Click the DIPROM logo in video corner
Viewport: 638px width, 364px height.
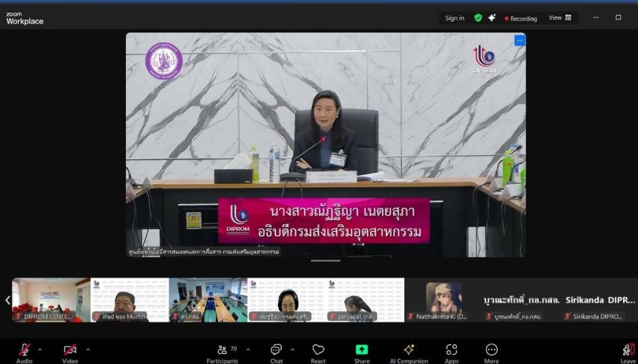[x=484, y=59]
